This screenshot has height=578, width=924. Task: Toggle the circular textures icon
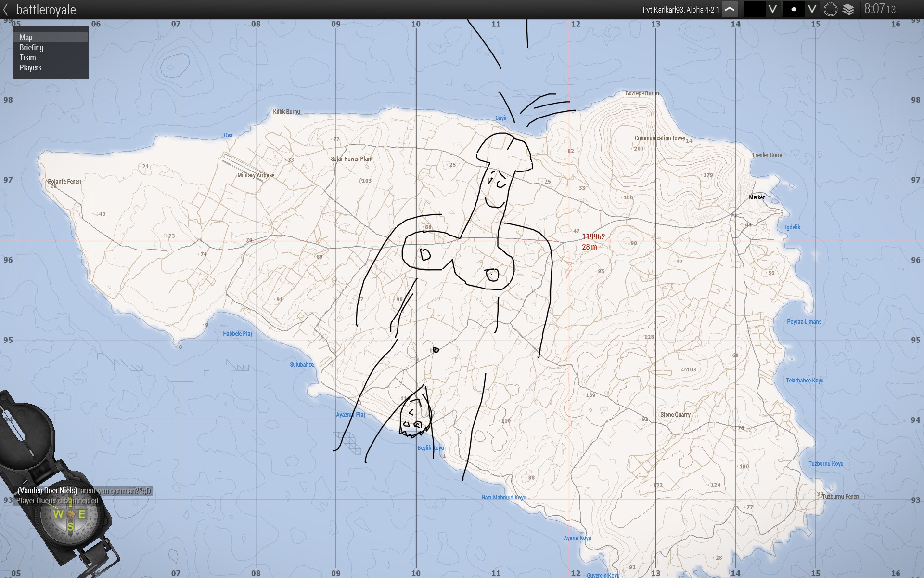tap(831, 9)
